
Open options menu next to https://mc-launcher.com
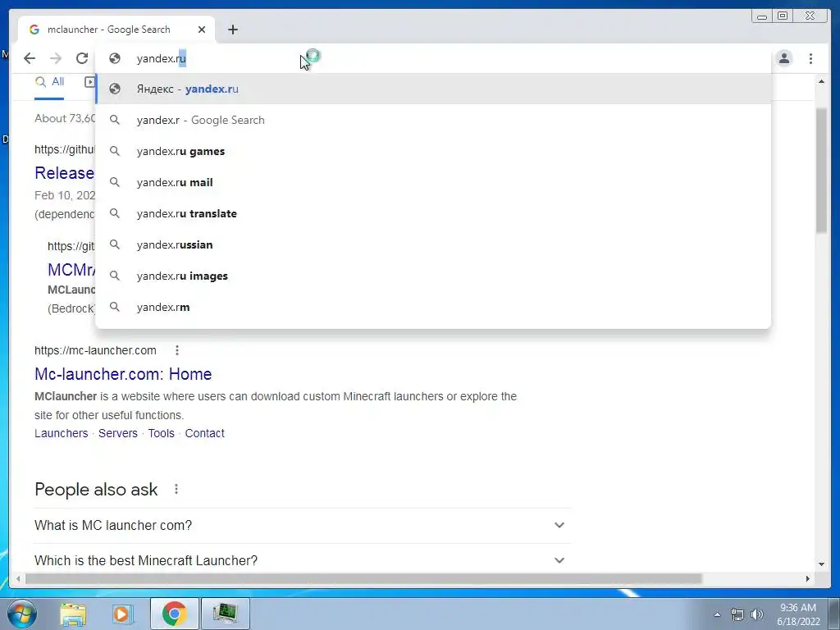pos(177,350)
